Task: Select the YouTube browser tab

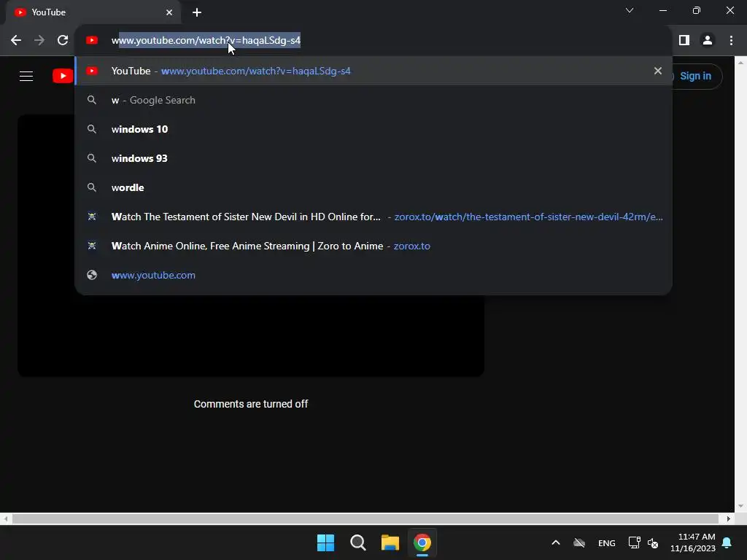Action: coord(93,12)
